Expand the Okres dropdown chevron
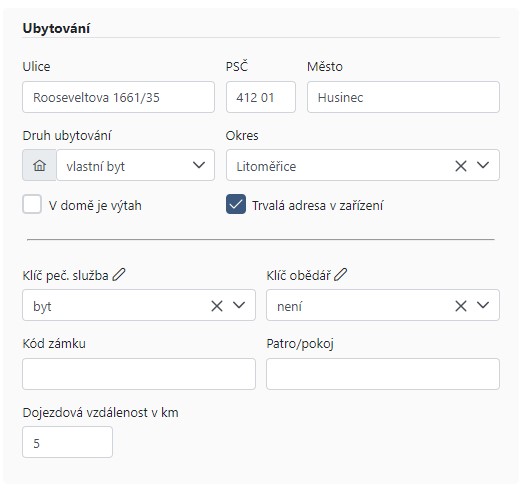The width and height of the screenshot is (529, 500). [483, 165]
